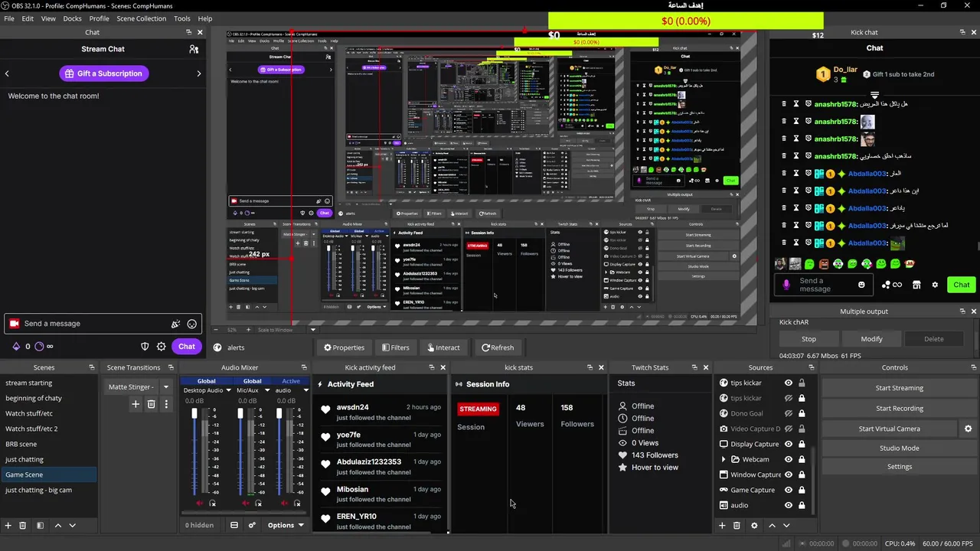Viewport: 980px width, 551px height.
Task: Open preview zoom scale dropdown
Action: click(x=312, y=330)
